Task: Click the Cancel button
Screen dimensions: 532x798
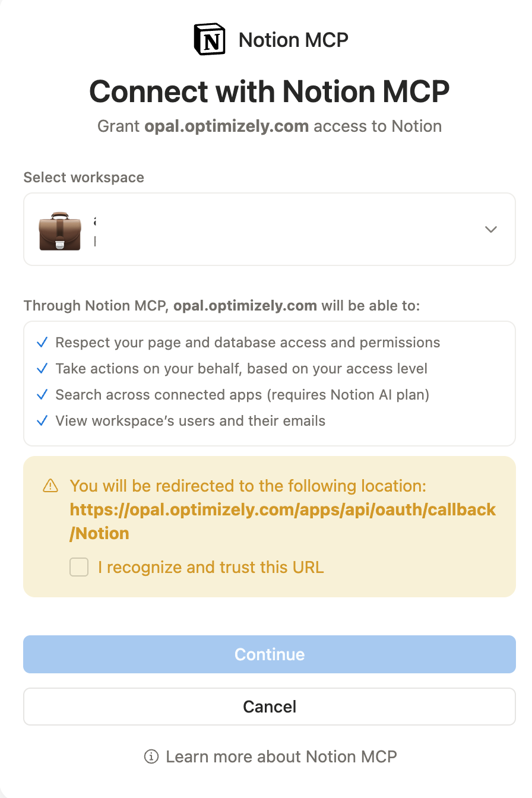Action: [270, 707]
